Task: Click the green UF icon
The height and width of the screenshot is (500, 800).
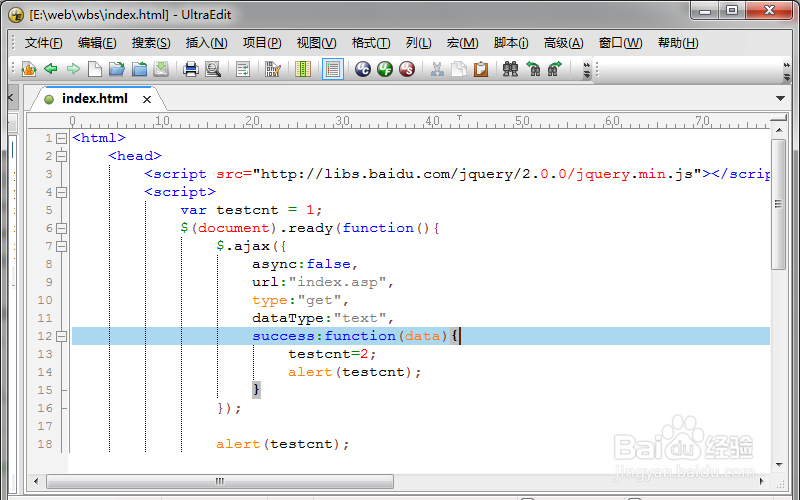Action: 385,69
